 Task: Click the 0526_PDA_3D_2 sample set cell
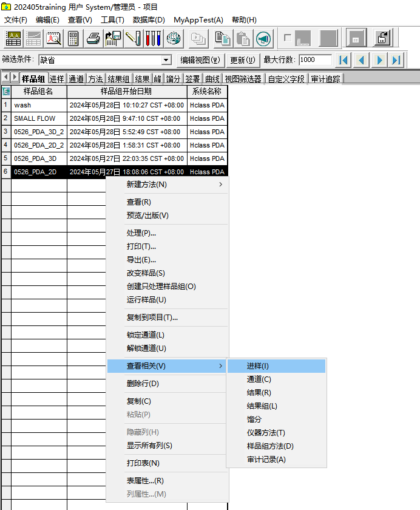point(39,132)
